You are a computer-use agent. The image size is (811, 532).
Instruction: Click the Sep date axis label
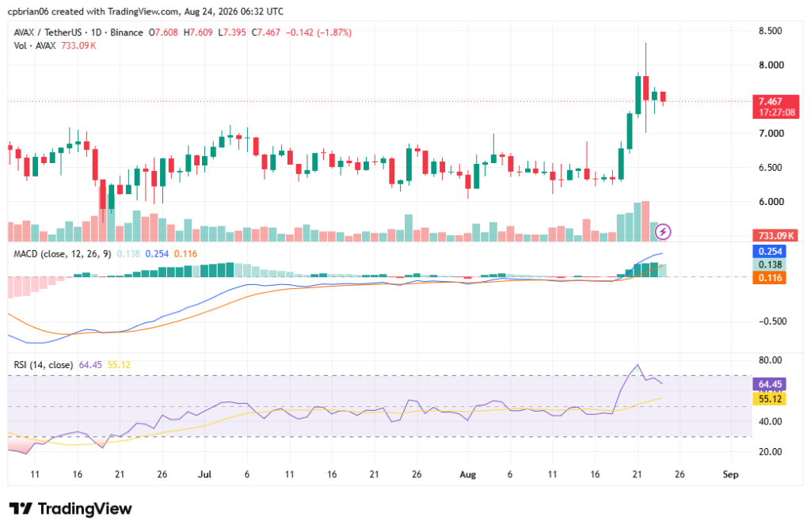pos(730,475)
